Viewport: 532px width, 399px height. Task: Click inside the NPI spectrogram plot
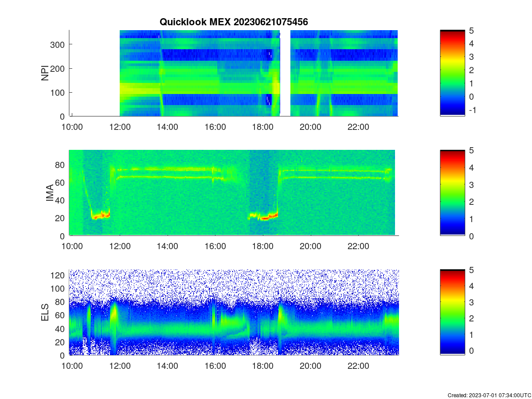click(234, 73)
